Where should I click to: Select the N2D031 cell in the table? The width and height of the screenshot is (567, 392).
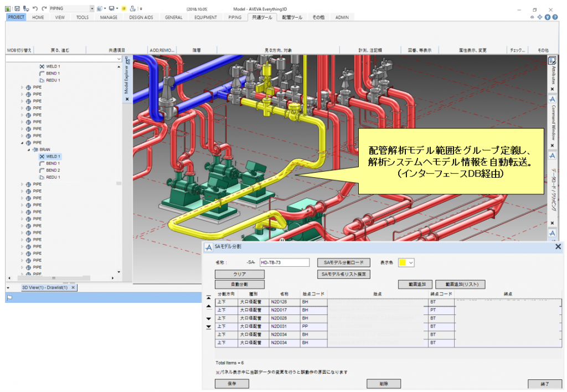click(x=284, y=326)
